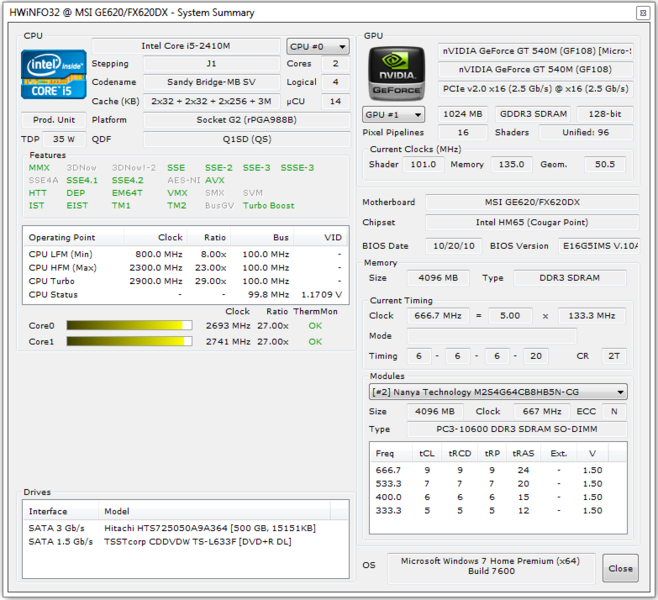Viewport: 658px width, 600px height.
Task: Click the 666.7 MHz memory clock field
Action: (x=438, y=316)
